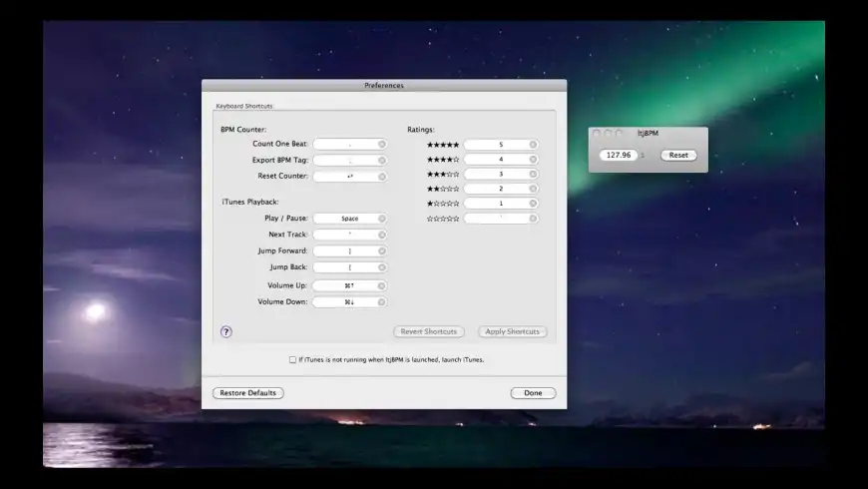
Task: Select the Volume Down shortcut field
Action: point(344,302)
